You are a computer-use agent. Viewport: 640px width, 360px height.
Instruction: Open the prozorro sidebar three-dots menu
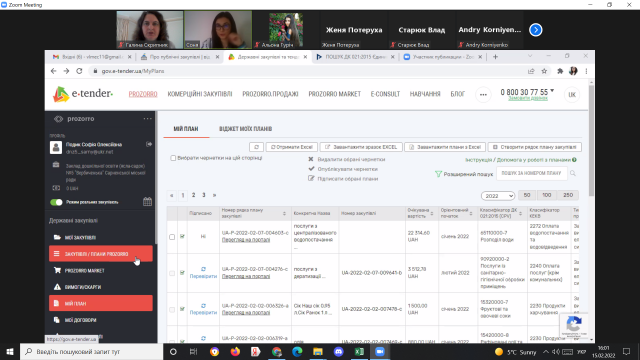point(147,119)
